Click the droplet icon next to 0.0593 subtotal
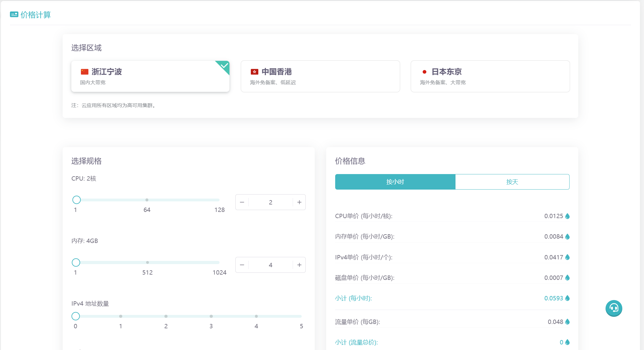The height and width of the screenshot is (350, 644). (567, 298)
